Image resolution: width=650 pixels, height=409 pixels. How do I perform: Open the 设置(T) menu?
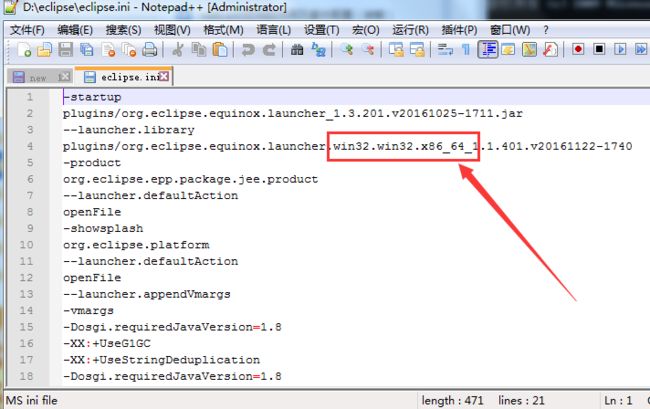(321, 30)
